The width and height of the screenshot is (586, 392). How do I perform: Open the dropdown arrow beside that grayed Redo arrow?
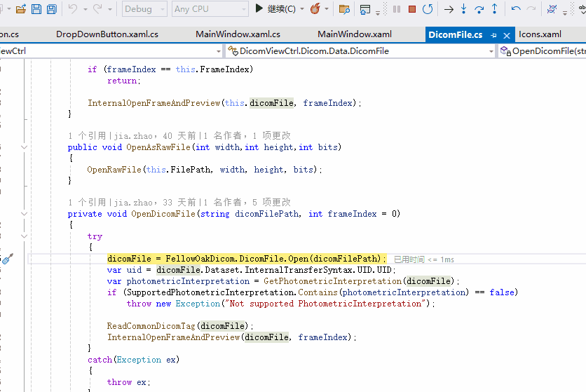[110, 9]
